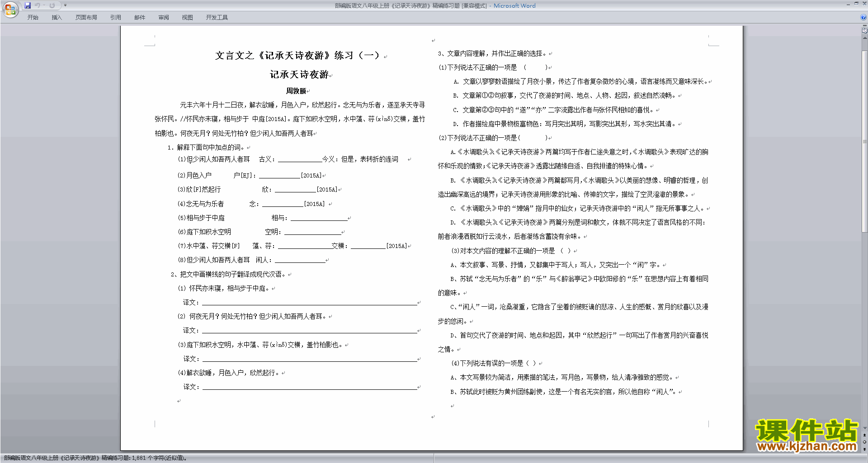Image resolution: width=868 pixels, height=463 pixels.
Task: Toggle the ruler icon above scrollbar
Action: tap(865, 31)
